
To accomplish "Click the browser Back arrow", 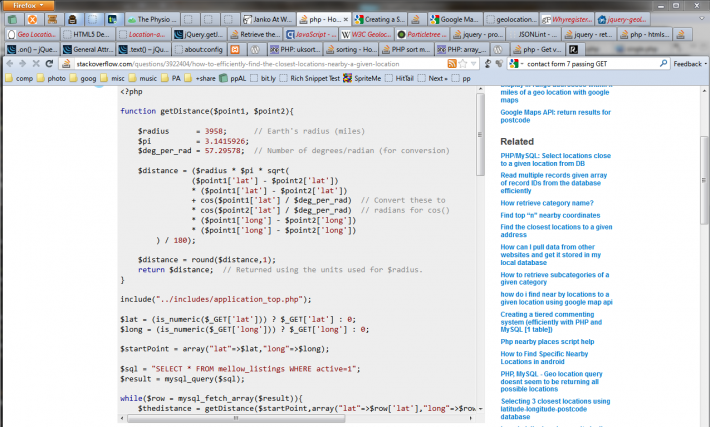I will point(10,64).
